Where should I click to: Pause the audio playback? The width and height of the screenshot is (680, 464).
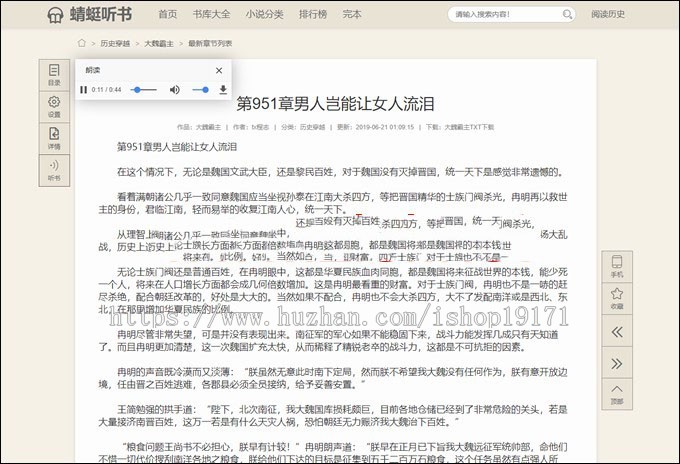pyautogui.click(x=83, y=90)
